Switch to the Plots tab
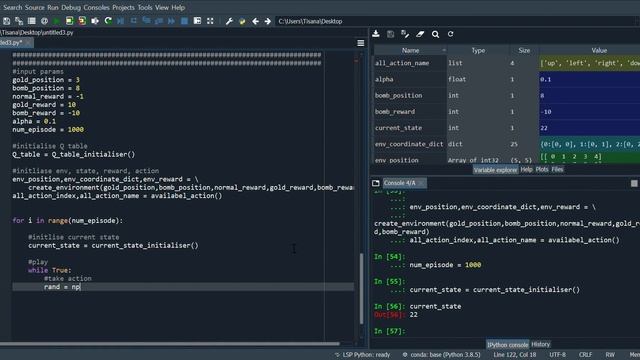Screen dimensions: 640x360 (542, 169)
